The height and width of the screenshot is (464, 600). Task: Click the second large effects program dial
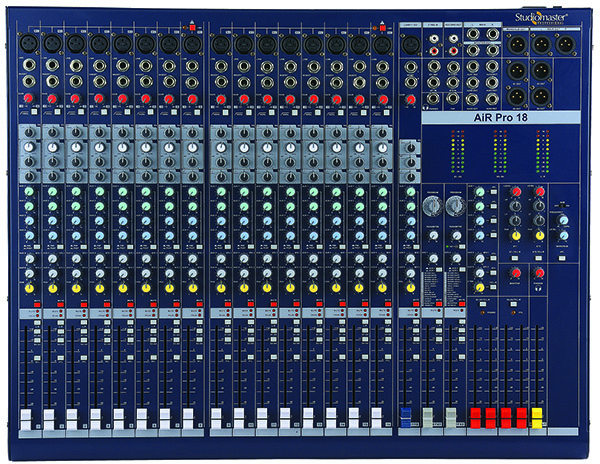[455, 206]
